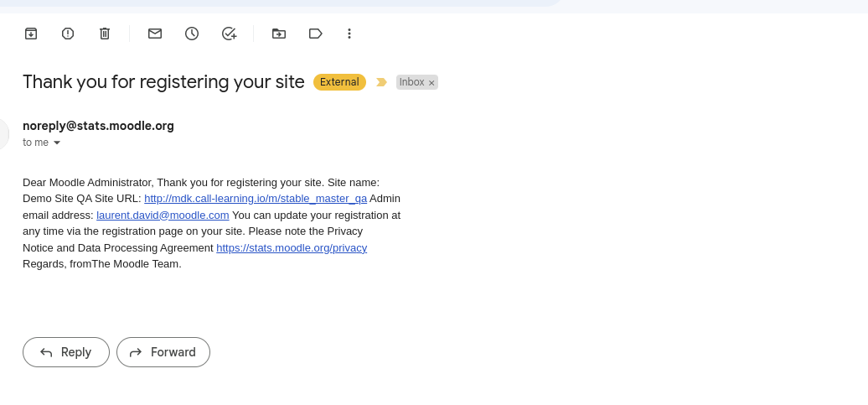The image size is (868, 405).
Task: Archive this email
Action: (x=31, y=34)
